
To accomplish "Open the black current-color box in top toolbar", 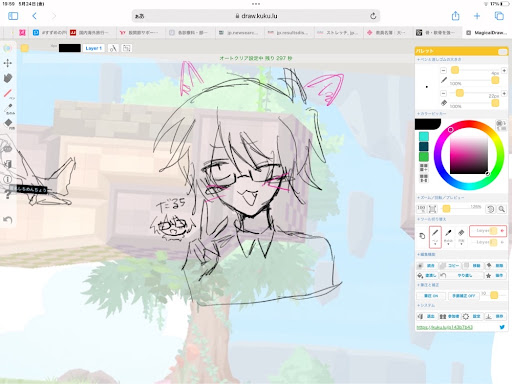I will [x=70, y=48].
